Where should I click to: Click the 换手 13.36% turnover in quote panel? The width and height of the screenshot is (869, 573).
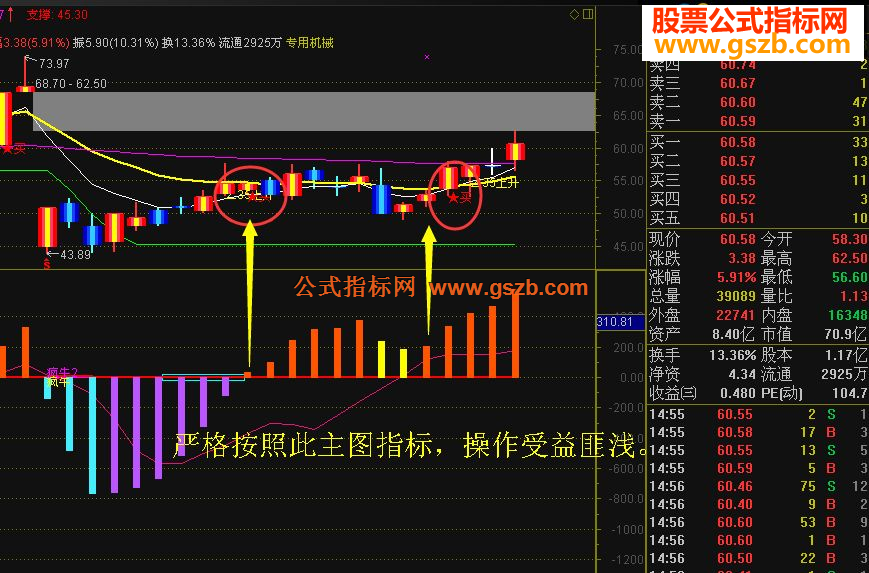pyautogui.click(x=733, y=355)
